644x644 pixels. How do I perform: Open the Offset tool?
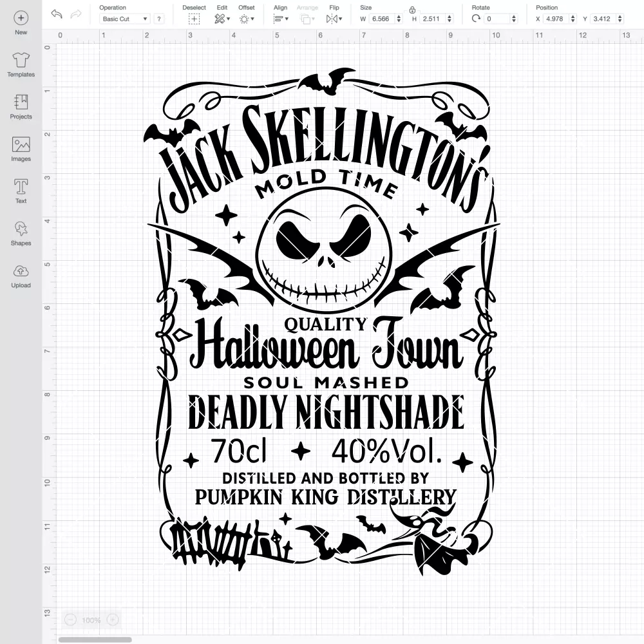click(x=247, y=19)
